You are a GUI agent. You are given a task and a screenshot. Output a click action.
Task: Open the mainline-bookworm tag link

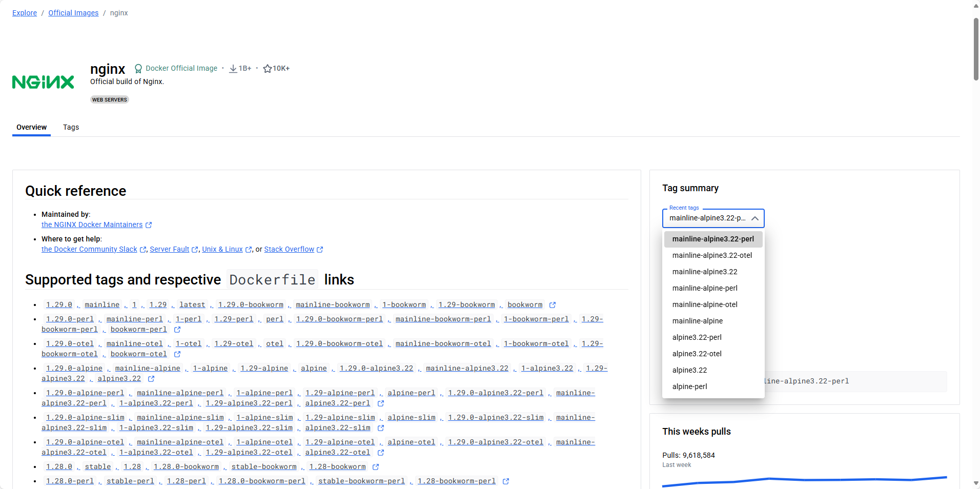(x=333, y=304)
